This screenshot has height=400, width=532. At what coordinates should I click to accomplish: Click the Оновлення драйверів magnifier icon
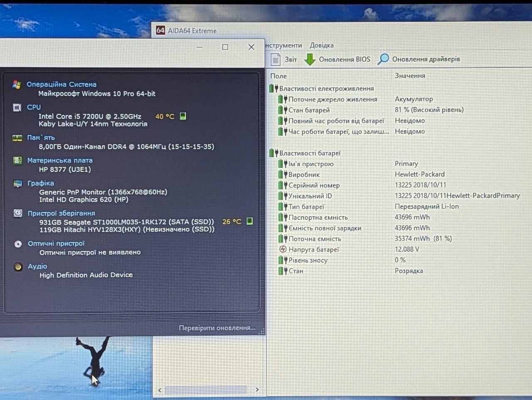[383, 59]
